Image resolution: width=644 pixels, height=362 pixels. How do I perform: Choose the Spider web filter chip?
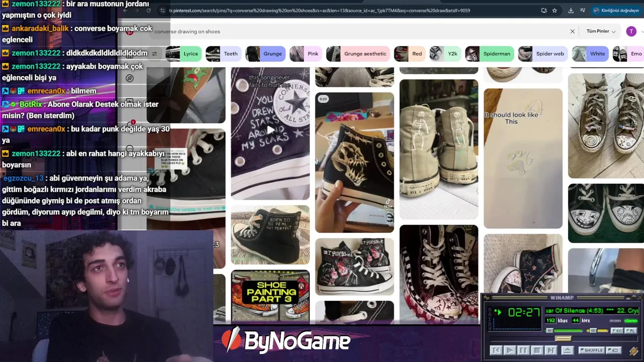point(543,54)
